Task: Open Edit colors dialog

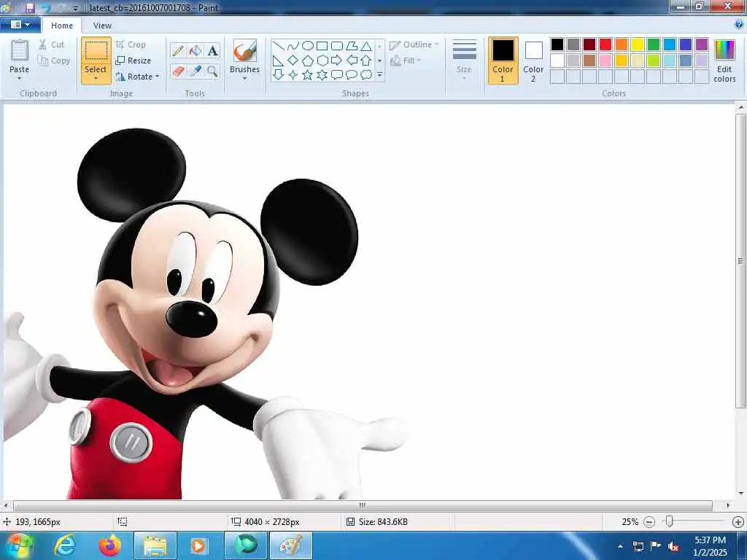Action: [x=724, y=61]
